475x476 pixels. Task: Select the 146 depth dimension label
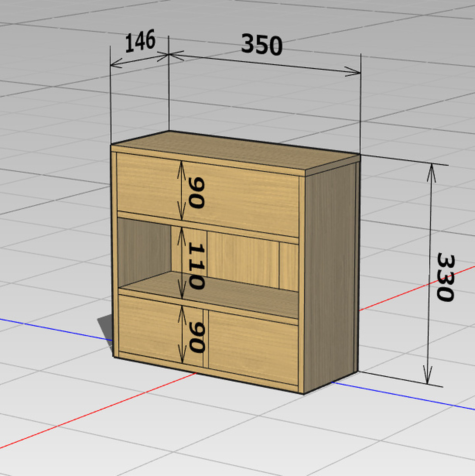tap(140, 41)
